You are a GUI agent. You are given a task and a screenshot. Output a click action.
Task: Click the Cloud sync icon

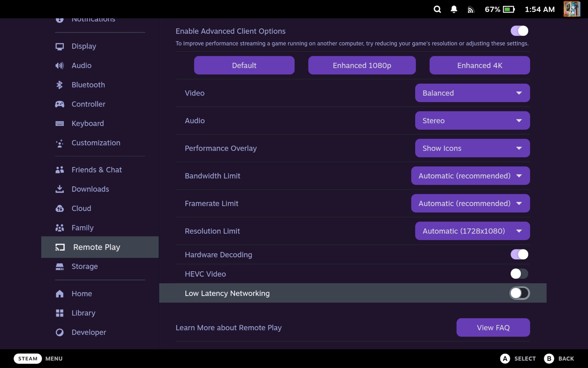click(59, 208)
